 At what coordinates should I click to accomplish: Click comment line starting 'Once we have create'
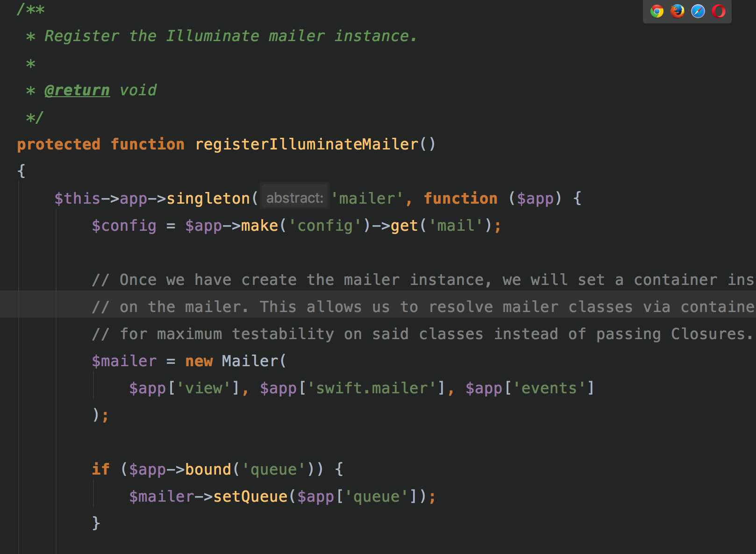click(x=423, y=280)
